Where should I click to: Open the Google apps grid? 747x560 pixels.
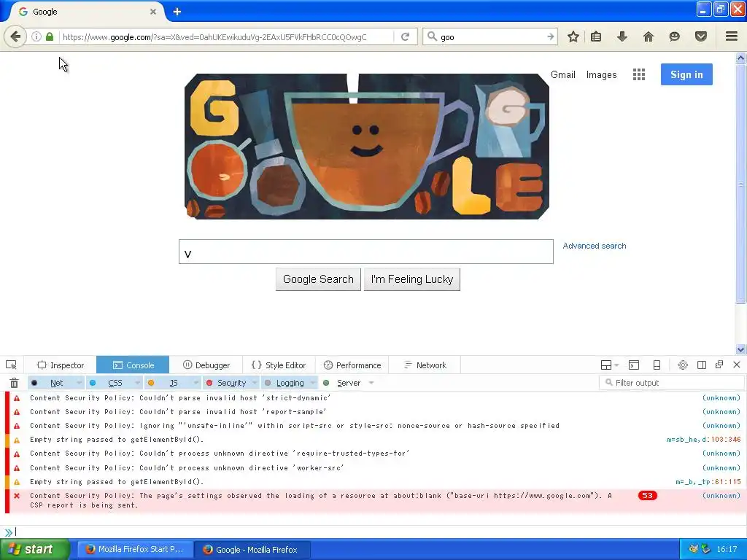pos(639,74)
